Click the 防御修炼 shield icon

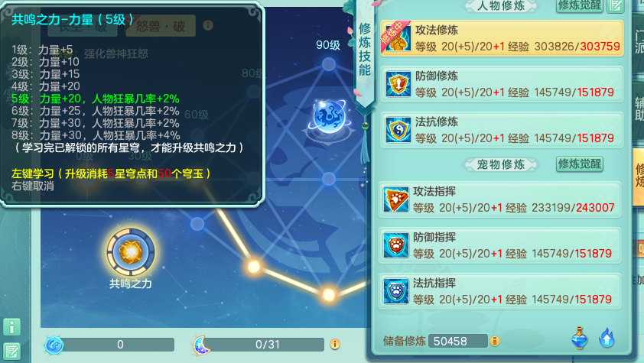point(398,85)
